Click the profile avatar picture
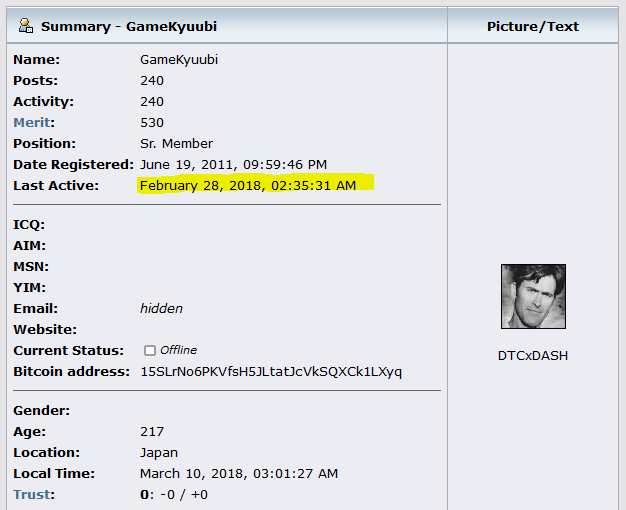The image size is (626, 510). [x=533, y=297]
